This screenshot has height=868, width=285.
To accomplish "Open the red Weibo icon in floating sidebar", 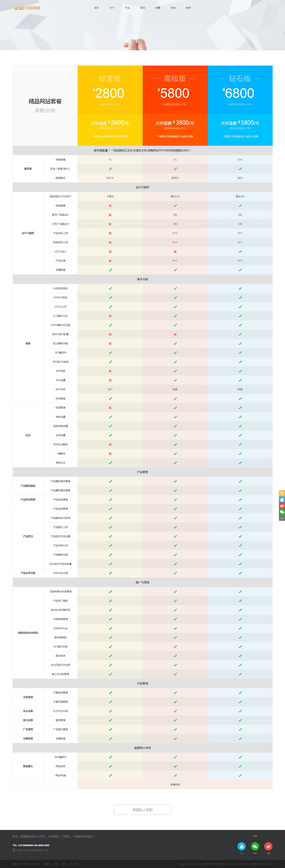I will (x=282, y=506).
